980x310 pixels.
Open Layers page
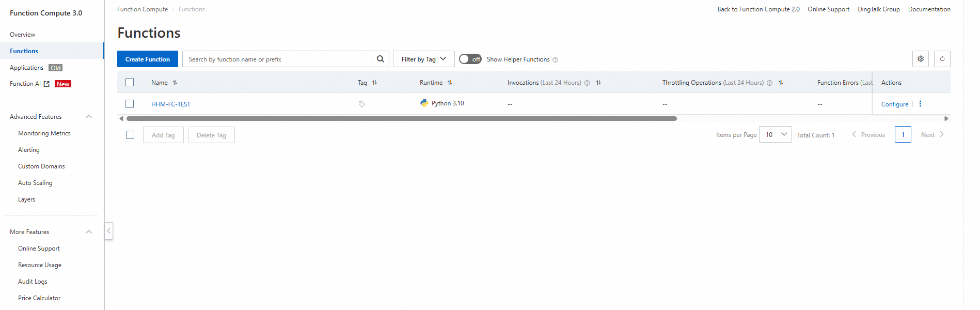[x=27, y=199]
